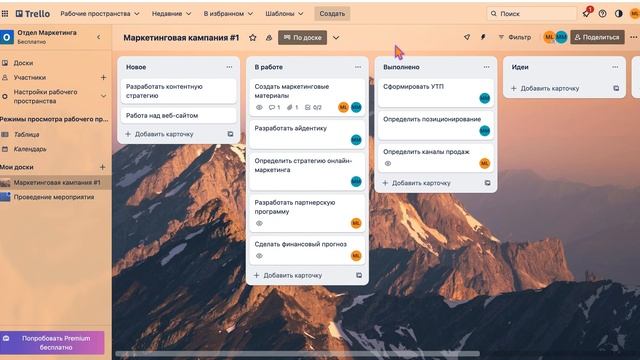Expand the Шаблоны menu
The image size is (640, 360).
[x=284, y=13]
